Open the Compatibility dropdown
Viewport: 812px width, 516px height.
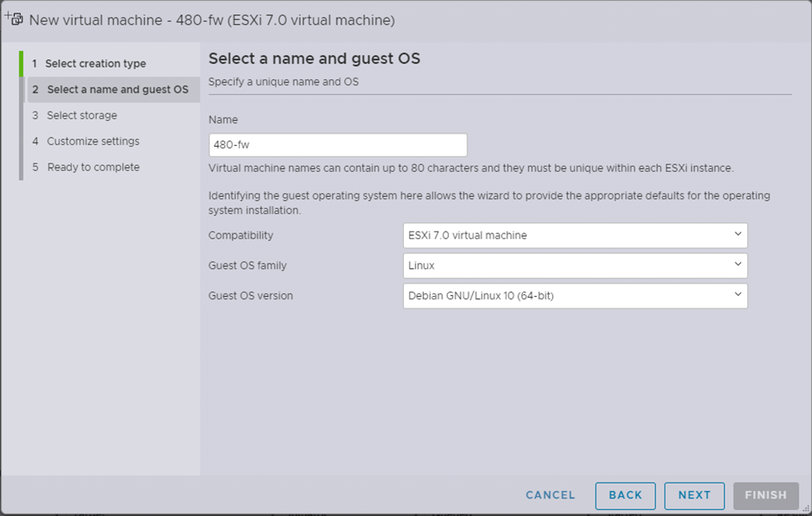(x=575, y=235)
